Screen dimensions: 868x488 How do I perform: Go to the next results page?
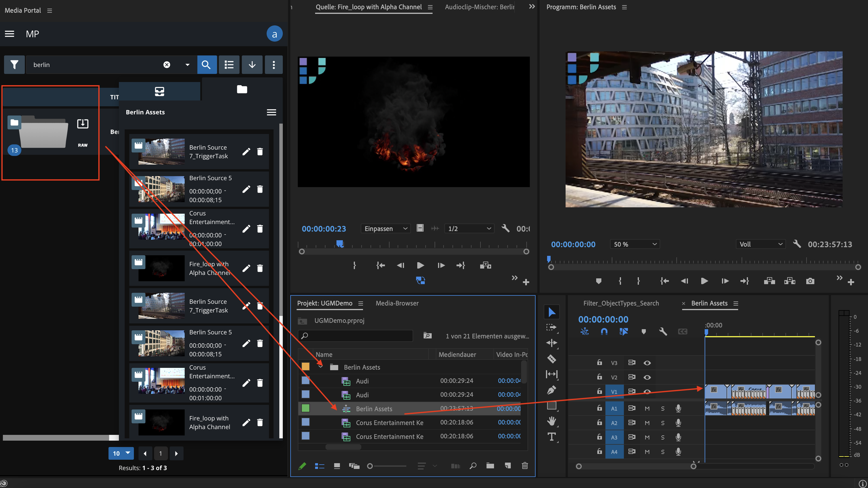tap(176, 453)
